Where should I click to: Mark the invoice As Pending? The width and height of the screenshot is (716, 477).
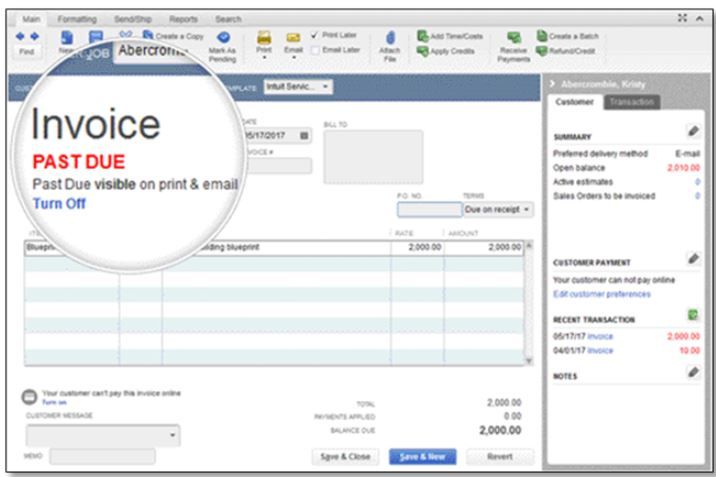(222, 46)
